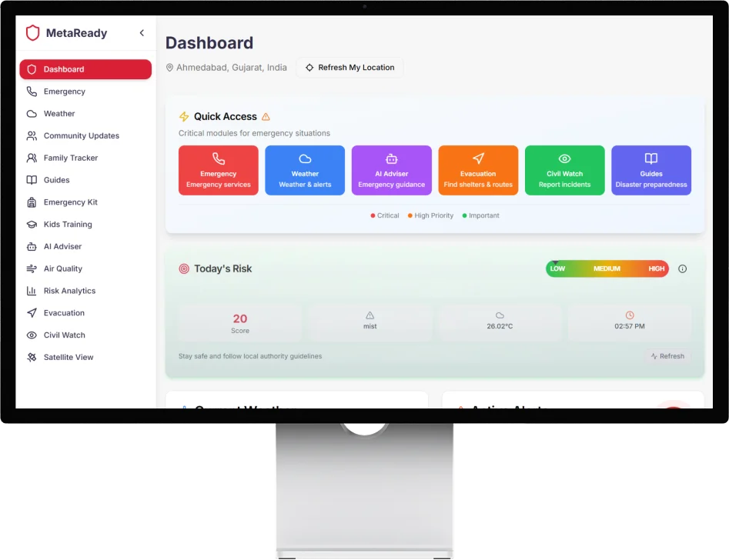Click the LOW section of risk meter
The width and height of the screenshot is (729, 560).
[x=557, y=268]
